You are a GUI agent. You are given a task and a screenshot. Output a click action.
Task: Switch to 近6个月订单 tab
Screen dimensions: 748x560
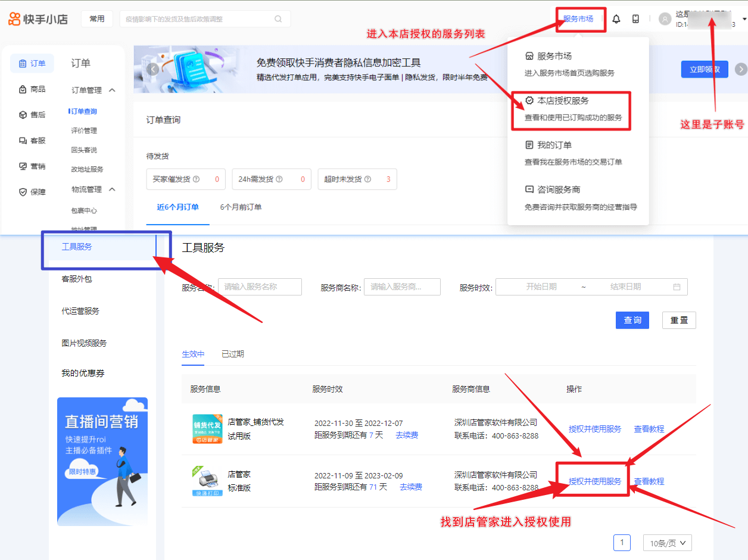coord(177,207)
